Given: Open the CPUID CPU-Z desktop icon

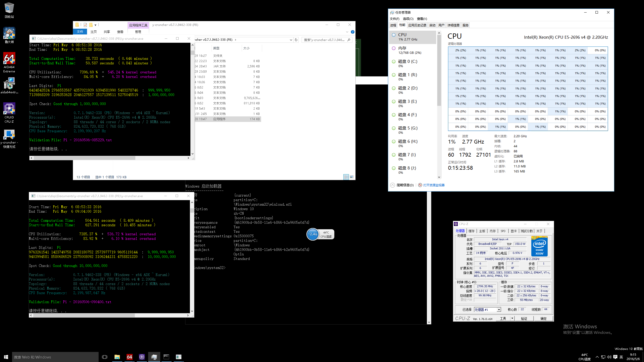Looking at the screenshot, I should (9, 113).
